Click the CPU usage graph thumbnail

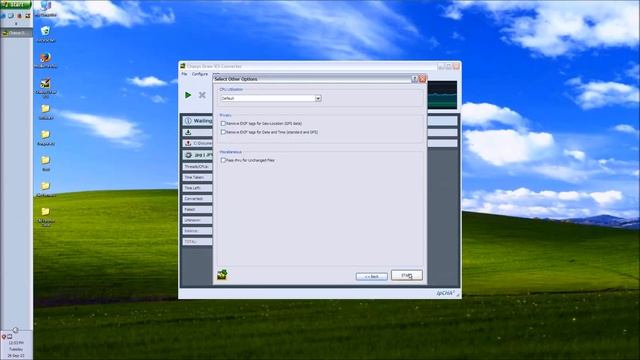click(x=442, y=95)
